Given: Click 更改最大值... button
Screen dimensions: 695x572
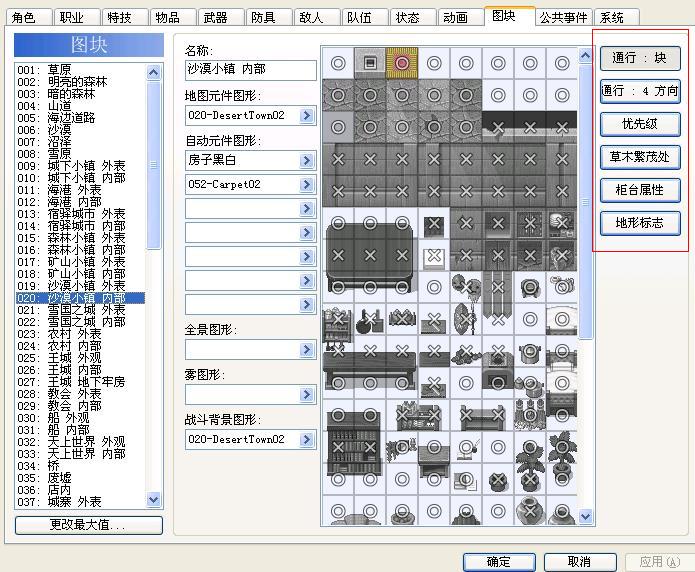Looking at the screenshot, I should [x=89, y=525].
